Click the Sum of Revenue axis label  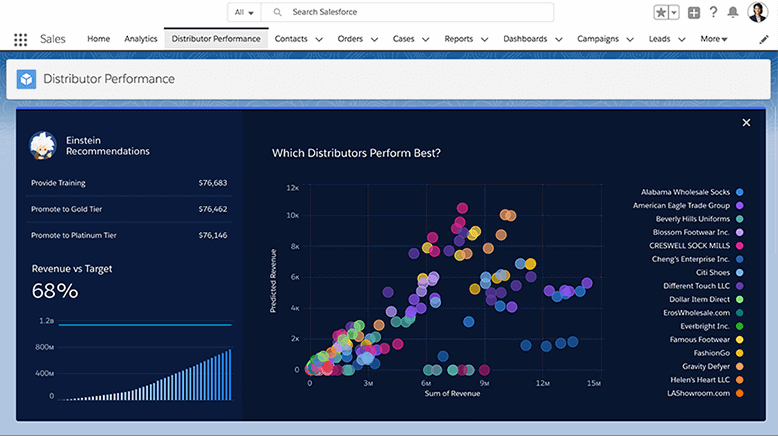tap(452, 393)
